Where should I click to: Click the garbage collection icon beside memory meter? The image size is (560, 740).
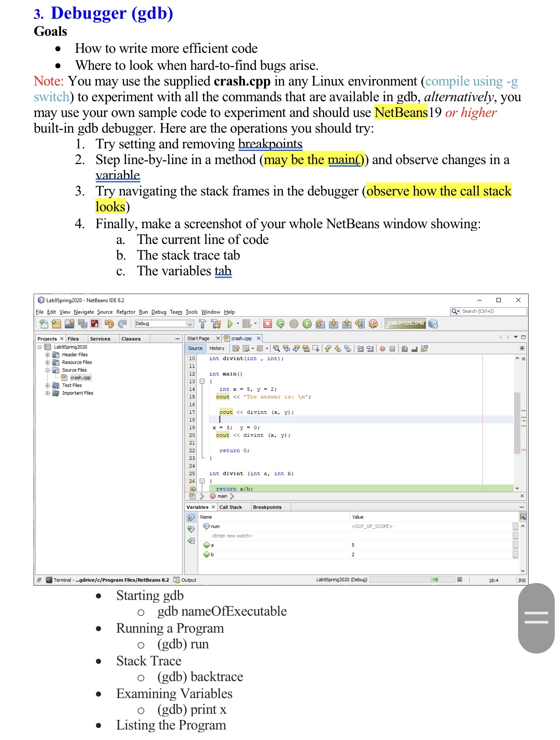coord(433,324)
